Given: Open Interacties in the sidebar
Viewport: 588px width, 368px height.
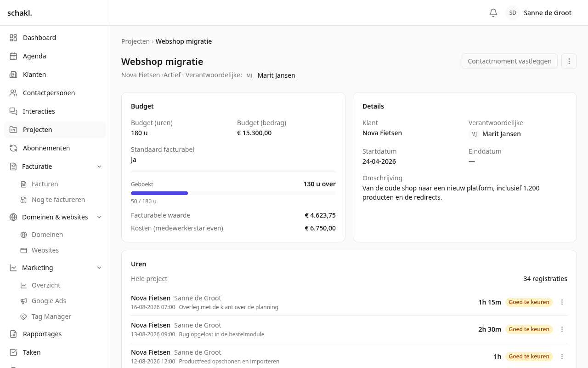Looking at the screenshot, I should coord(55,111).
